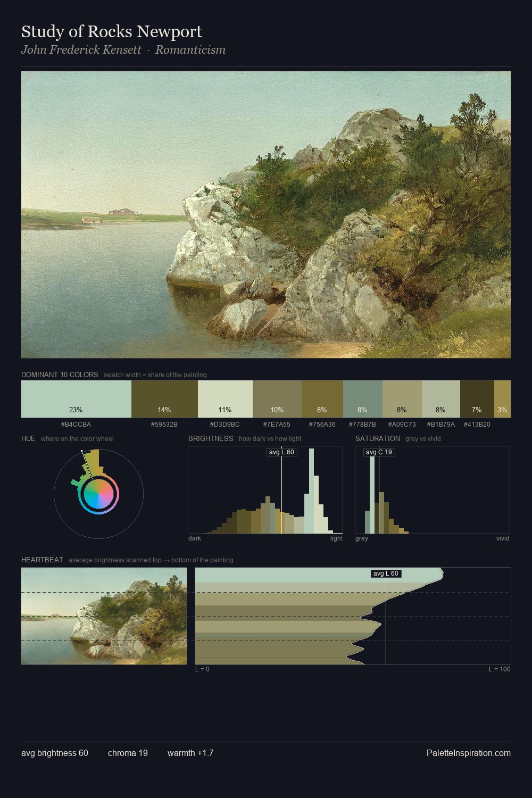
Task: Click the BRIGHTNESS section heading
Action: point(211,438)
